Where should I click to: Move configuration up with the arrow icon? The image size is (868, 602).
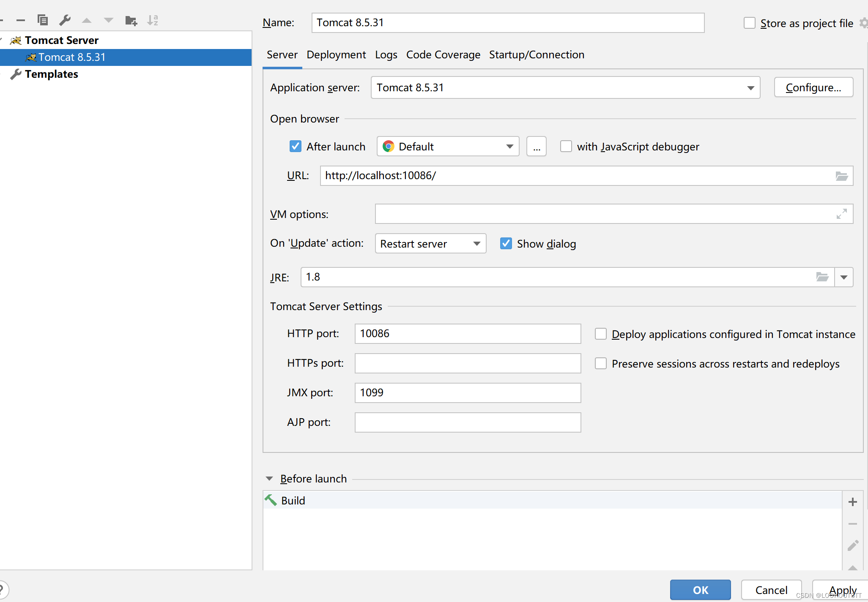87,20
